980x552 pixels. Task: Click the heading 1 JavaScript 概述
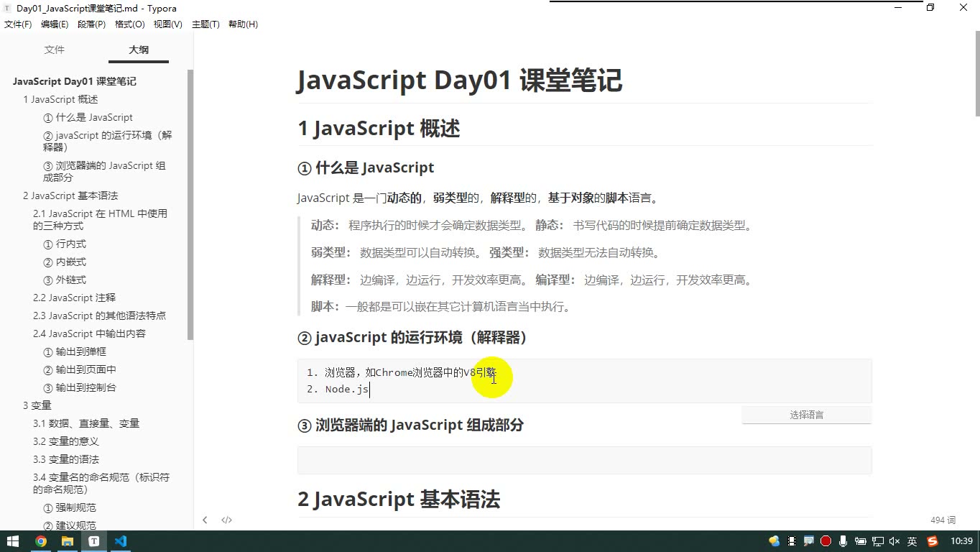[x=379, y=129]
